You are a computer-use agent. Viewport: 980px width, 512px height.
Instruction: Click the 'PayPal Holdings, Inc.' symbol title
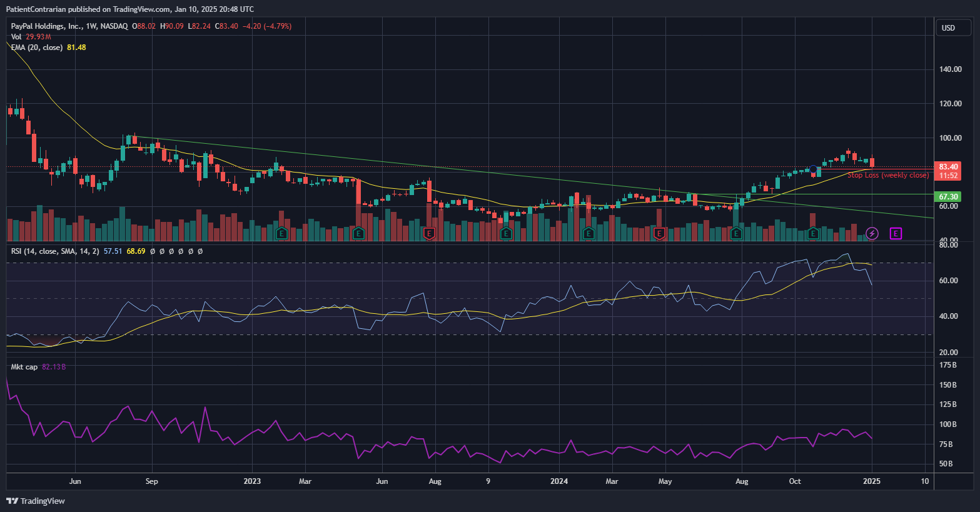tap(46, 26)
